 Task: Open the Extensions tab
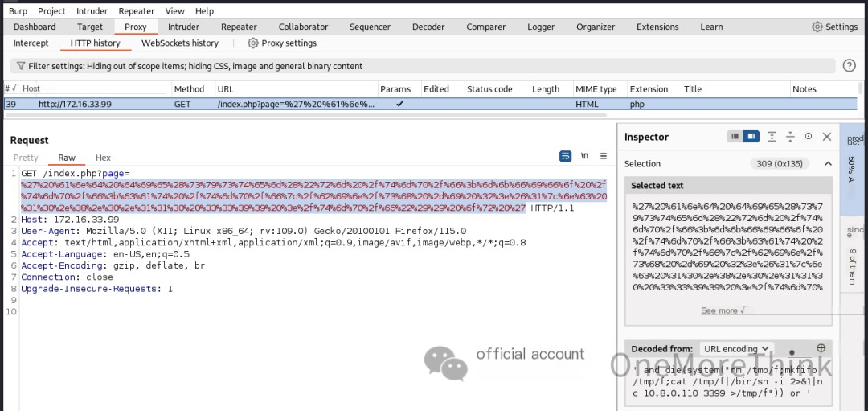[657, 27]
